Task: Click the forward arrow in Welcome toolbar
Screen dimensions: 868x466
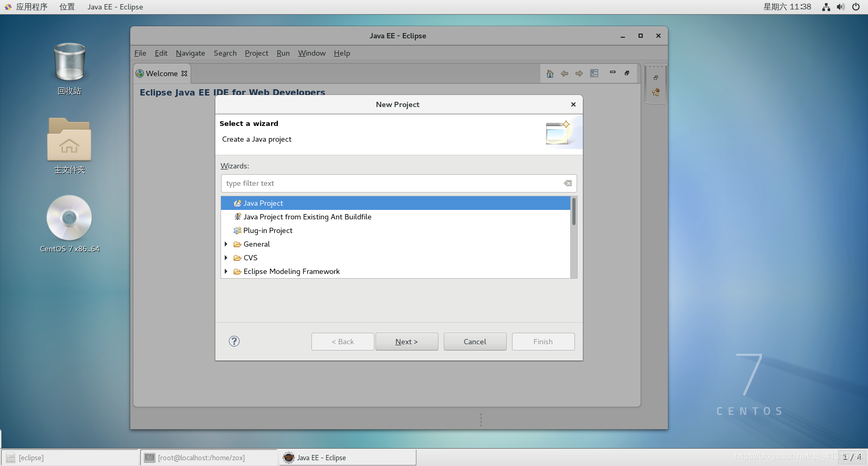Action: (579, 73)
